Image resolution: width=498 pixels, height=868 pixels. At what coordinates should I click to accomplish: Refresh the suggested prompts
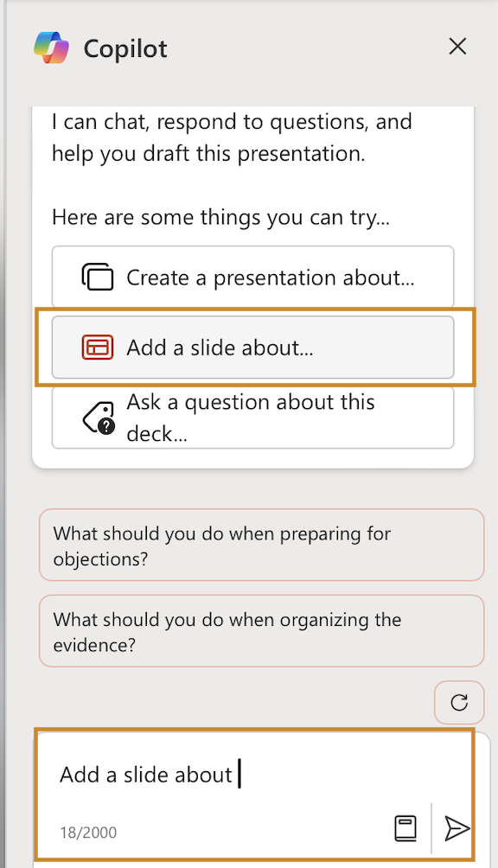point(459,703)
